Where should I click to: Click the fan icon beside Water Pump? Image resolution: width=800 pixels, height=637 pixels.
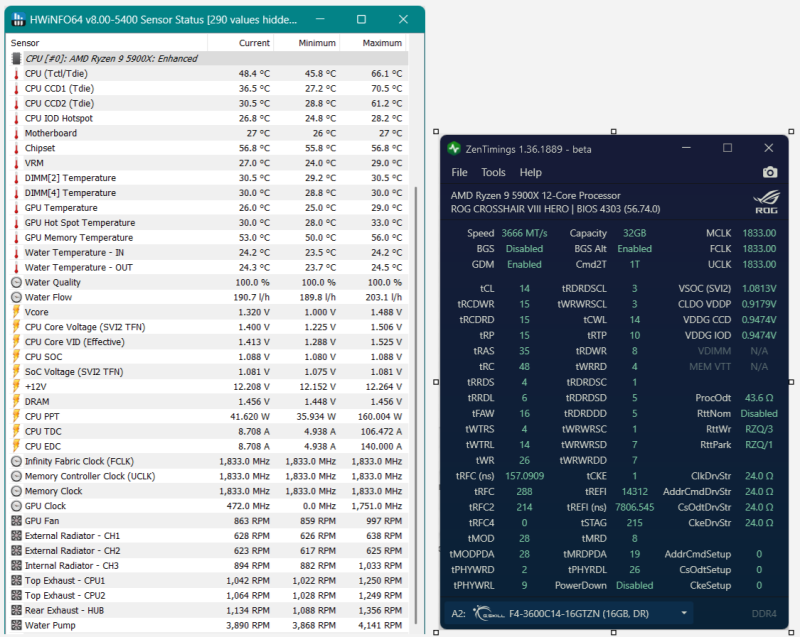pos(16,625)
